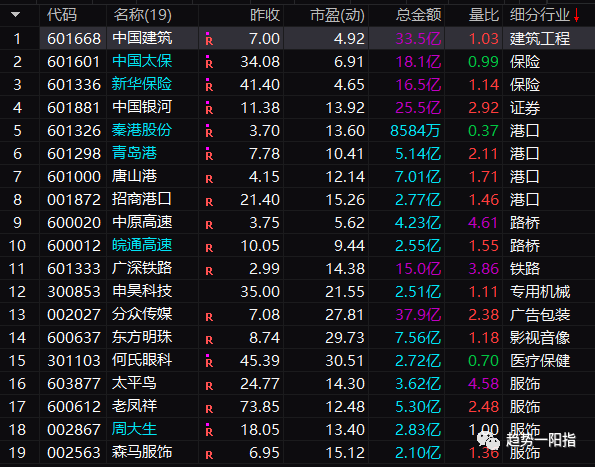Viewport: 595px width, 467px height.
Task: Select stock name 周大生
Action: (135, 429)
